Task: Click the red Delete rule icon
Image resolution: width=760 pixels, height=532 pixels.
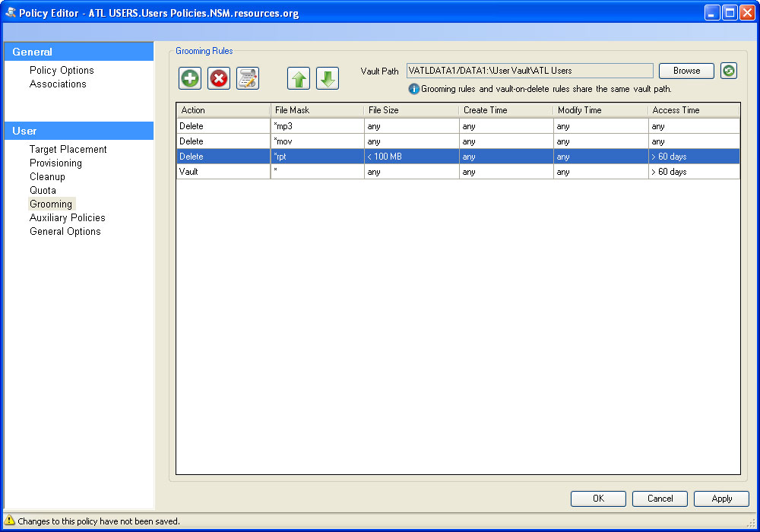Action: click(x=219, y=78)
